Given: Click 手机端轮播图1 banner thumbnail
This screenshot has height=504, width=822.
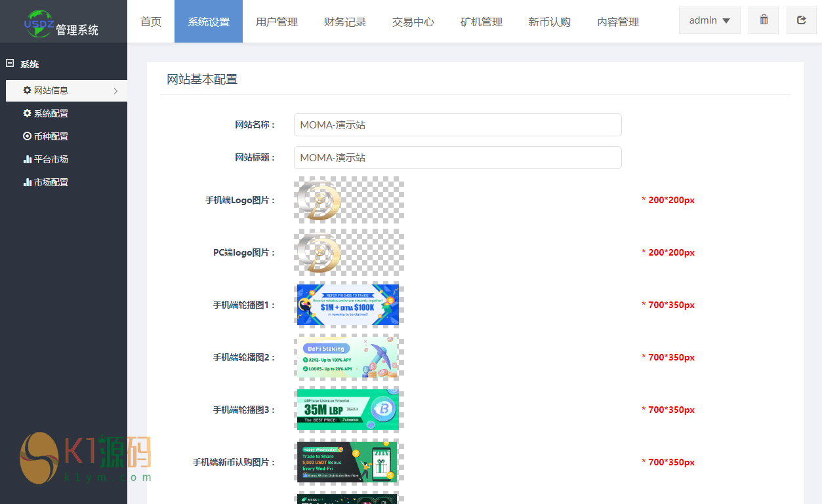Looking at the screenshot, I should coord(348,305).
